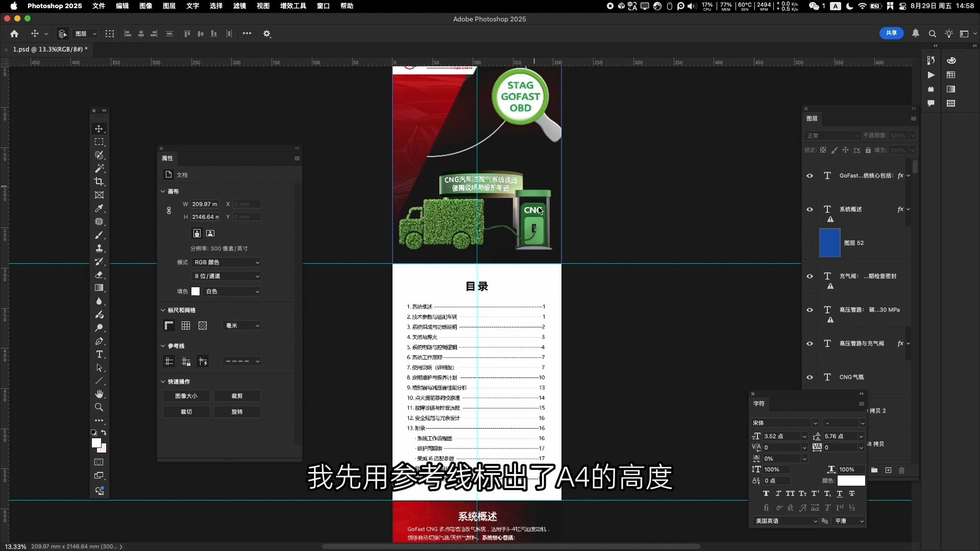Select the Eraser tool

tap(99, 274)
